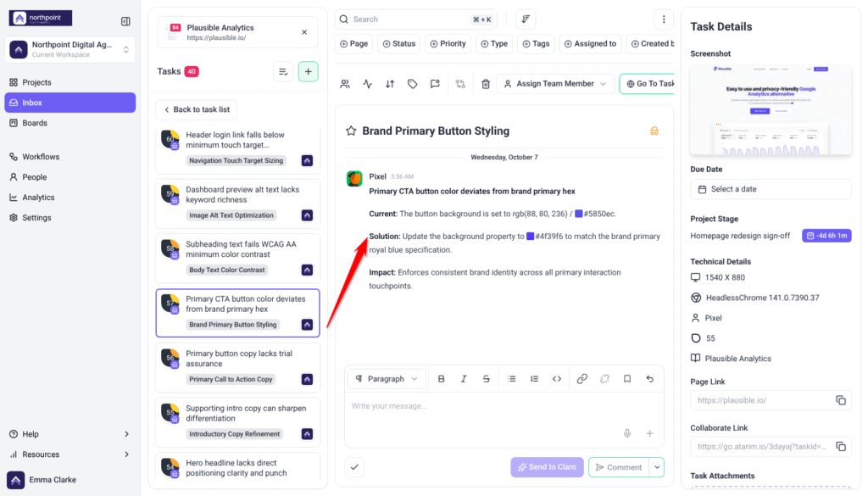
Task: Open the Assign Team Member dropdown
Action: click(x=555, y=84)
